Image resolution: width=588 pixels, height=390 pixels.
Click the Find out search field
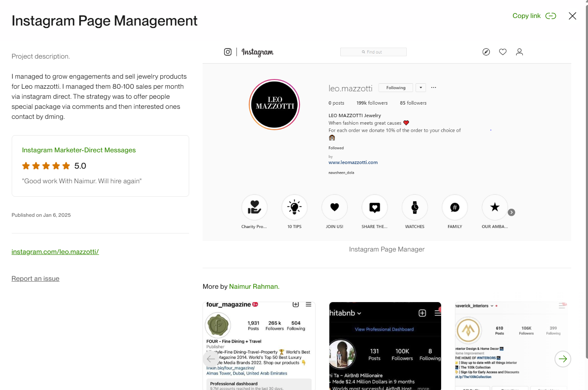tap(373, 52)
